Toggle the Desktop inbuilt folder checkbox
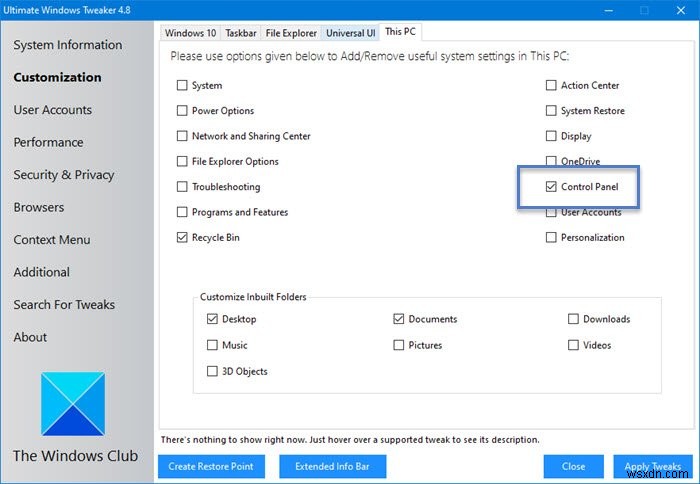Screen dimensions: 700x484 click(212, 319)
